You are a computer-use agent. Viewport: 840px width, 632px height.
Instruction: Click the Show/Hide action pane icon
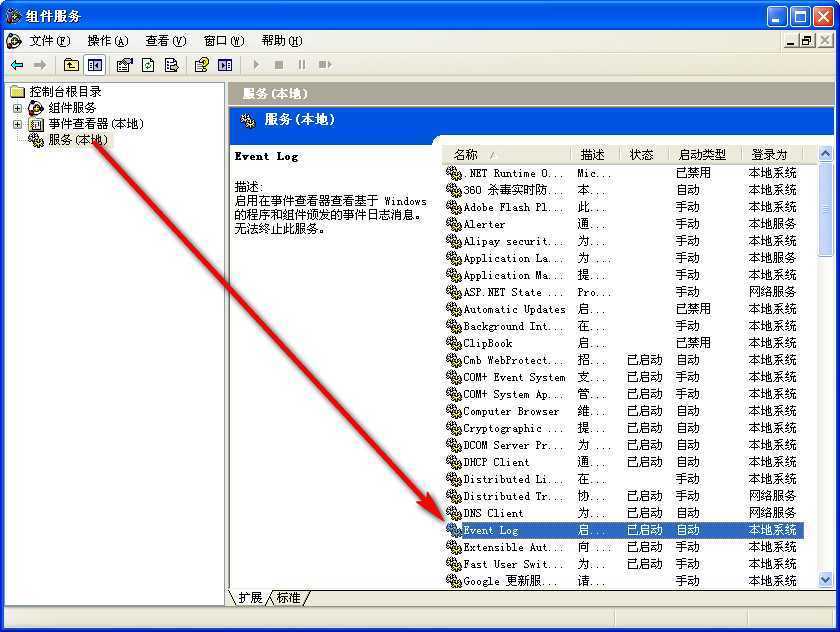pyautogui.click(x=225, y=65)
